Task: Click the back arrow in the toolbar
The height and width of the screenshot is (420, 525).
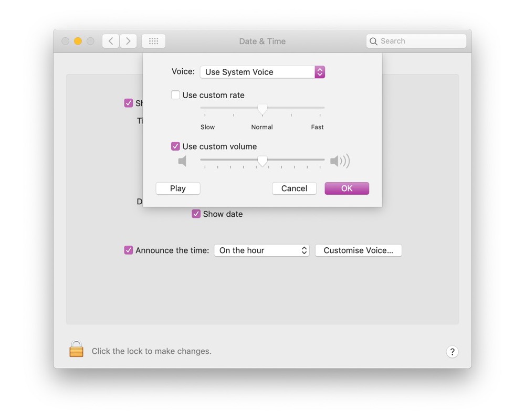Action: (110, 40)
